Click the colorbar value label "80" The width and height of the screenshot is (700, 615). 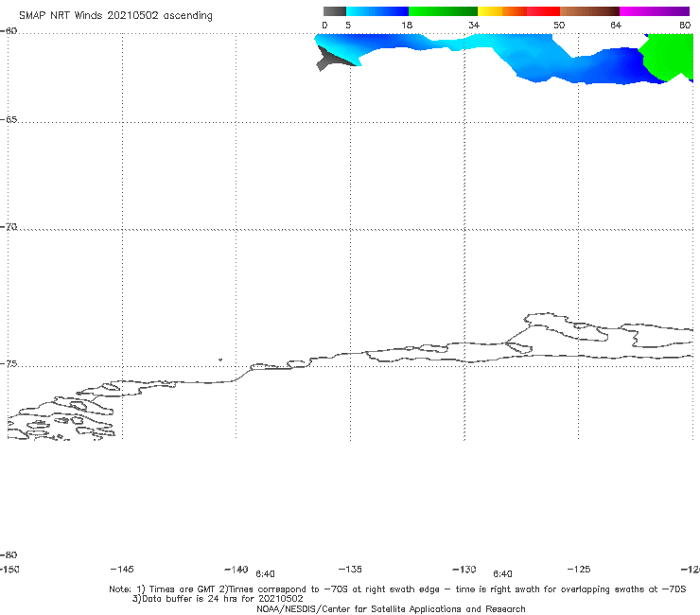[685, 26]
